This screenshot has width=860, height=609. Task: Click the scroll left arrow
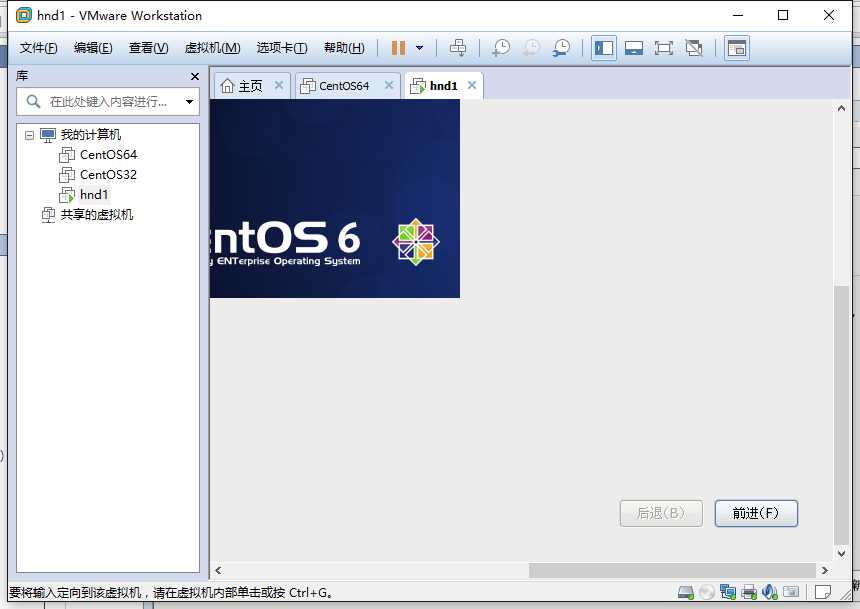point(218,570)
